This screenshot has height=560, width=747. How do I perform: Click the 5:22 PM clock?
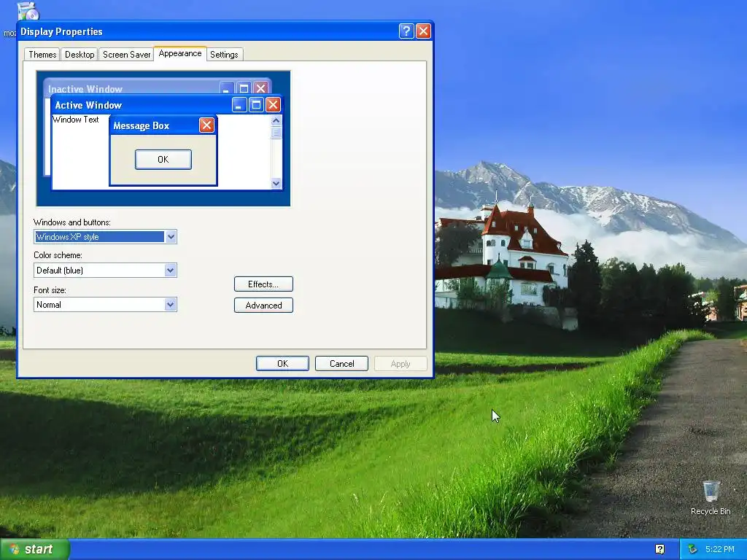coord(719,549)
